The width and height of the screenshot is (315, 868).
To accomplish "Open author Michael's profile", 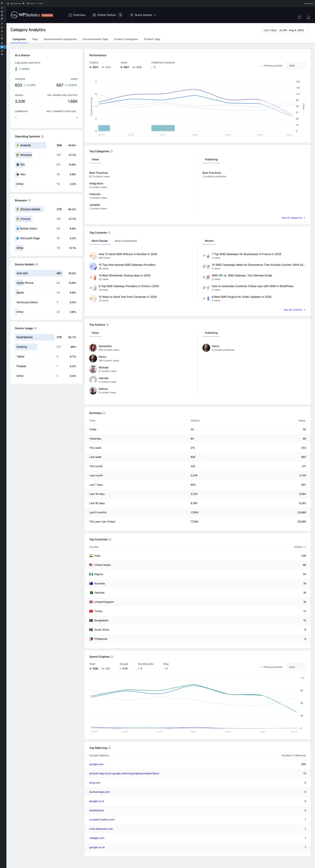I will point(104,368).
